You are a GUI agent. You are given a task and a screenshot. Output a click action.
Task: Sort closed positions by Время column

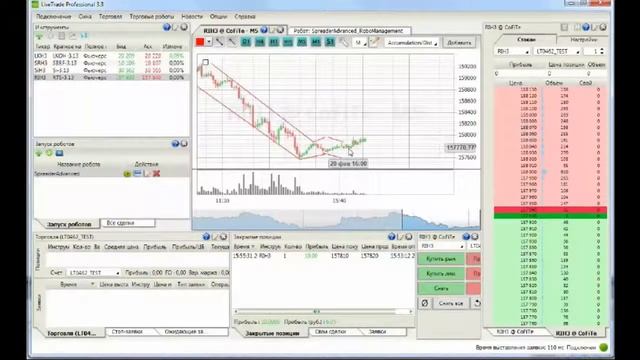click(244, 247)
